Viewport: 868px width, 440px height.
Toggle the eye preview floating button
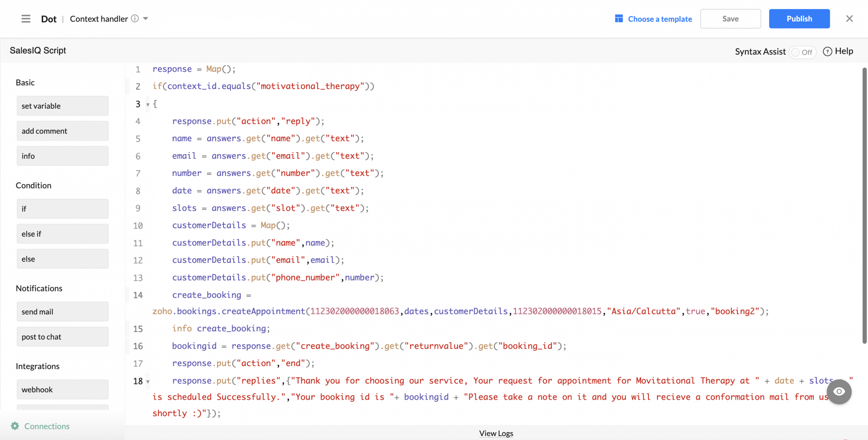point(839,391)
